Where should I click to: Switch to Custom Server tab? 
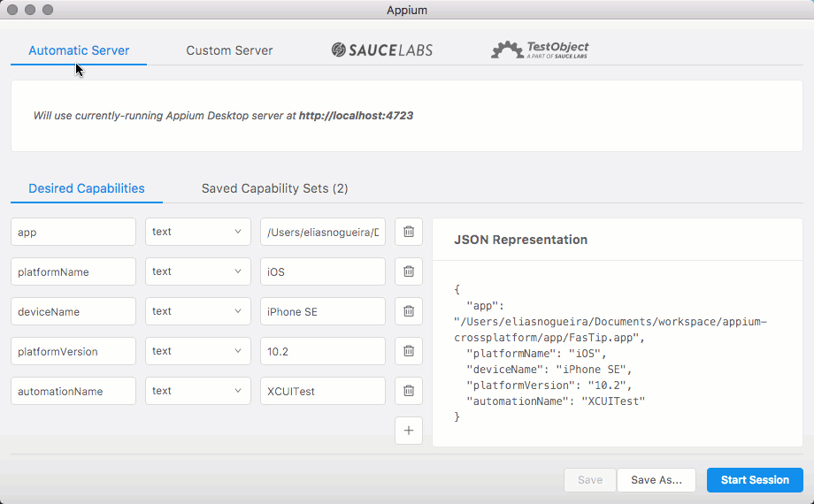pyautogui.click(x=229, y=50)
